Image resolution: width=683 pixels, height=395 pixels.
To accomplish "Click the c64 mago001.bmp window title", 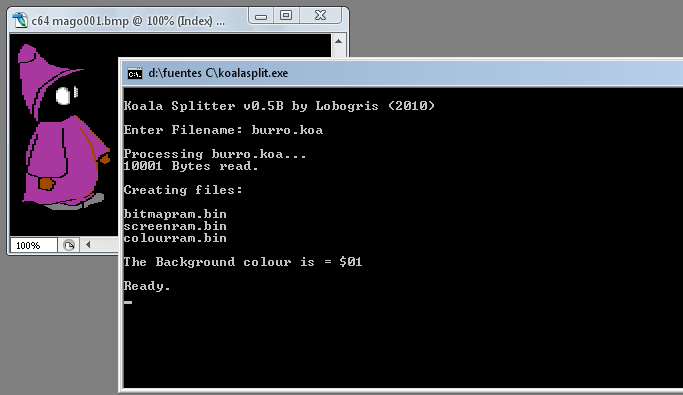I will (x=128, y=20).
